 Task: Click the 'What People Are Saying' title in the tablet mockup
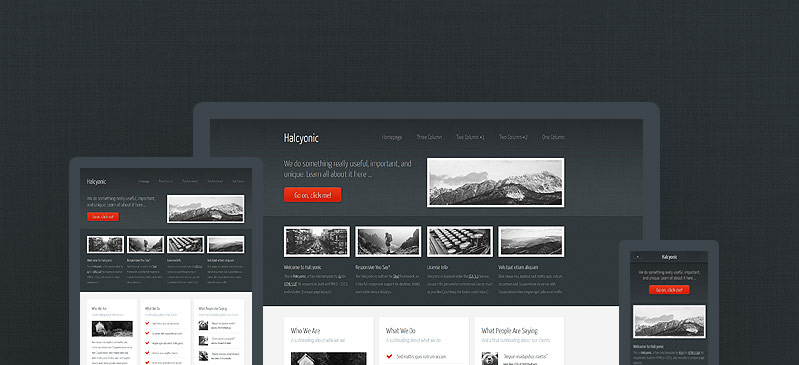pyautogui.click(x=213, y=308)
